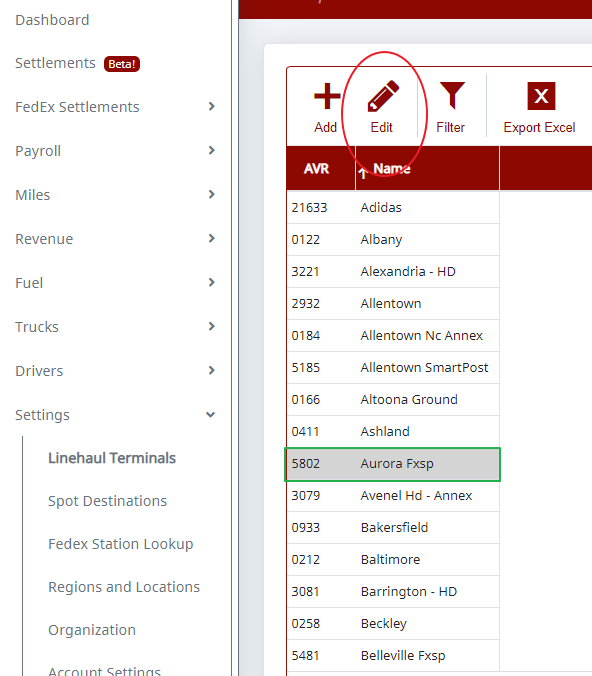The image size is (592, 676).
Task: Expand Revenue menu chevron
Action: (x=211, y=238)
